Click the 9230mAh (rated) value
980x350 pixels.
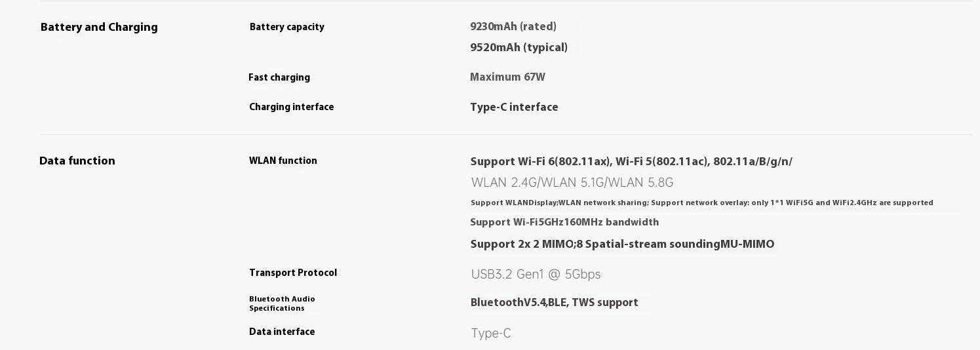click(x=513, y=27)
